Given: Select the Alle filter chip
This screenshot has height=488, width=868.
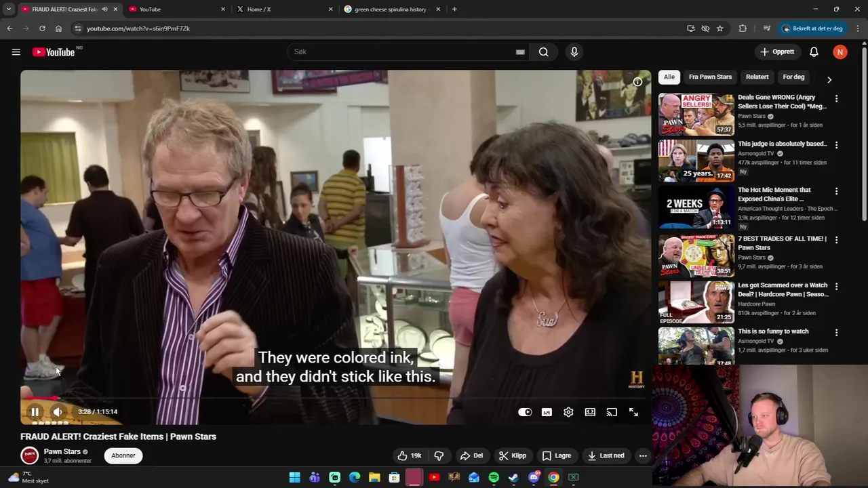Looking at the screenshot, I should (x=669, y=77).
